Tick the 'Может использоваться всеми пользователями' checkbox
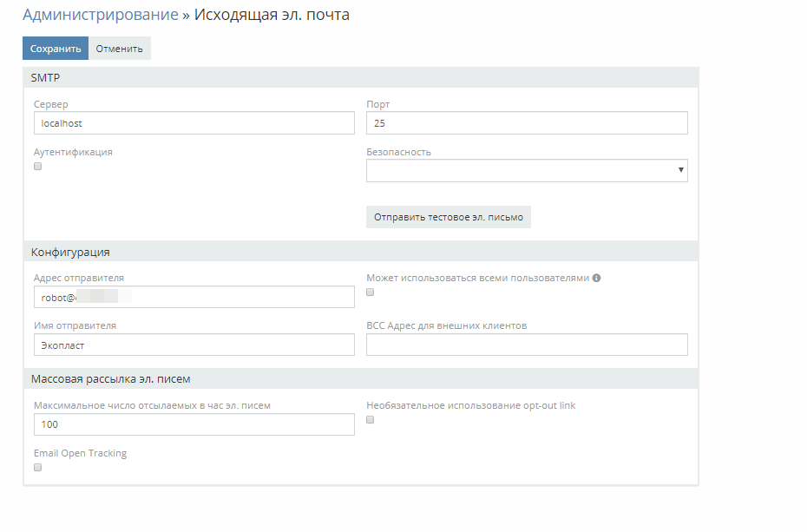Screen dimensions: 807x532 coord(371,292)
